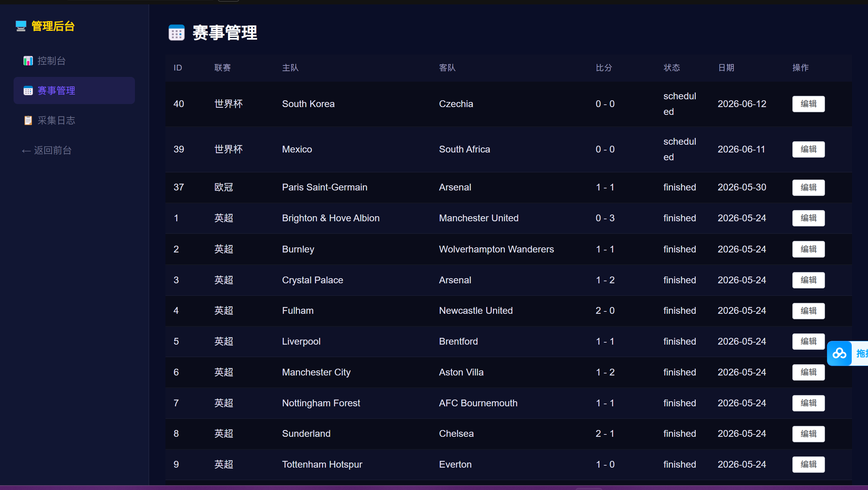Image resolution: width=868 pixels, height=490 pixels.
Task: Select the 赛事管理 menu item
Action: [x=74, y=91]
